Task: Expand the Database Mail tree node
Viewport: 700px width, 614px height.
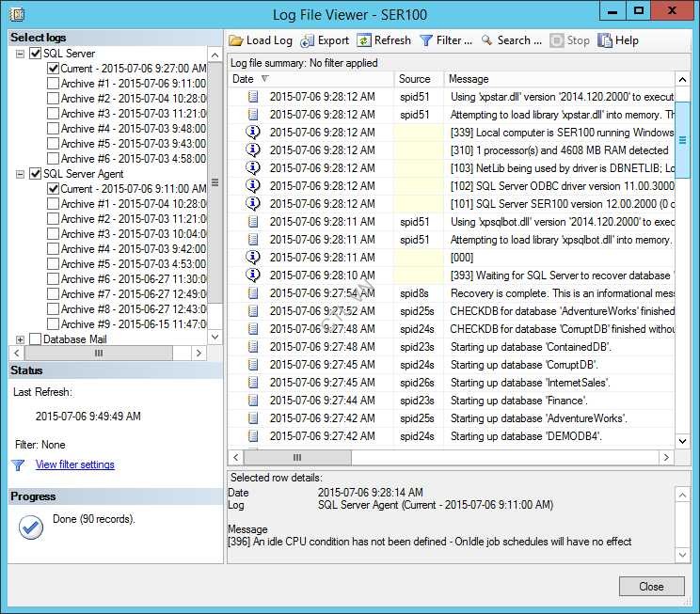Action: pos(20,339)
